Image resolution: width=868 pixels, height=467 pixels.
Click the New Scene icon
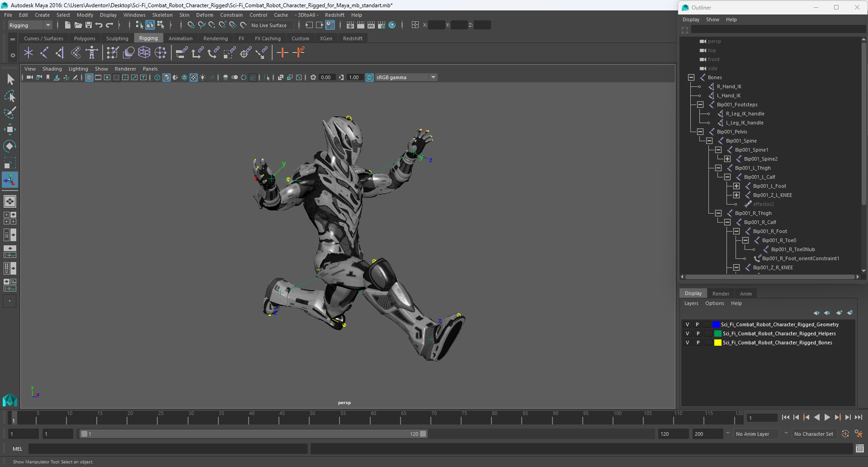pos(67,25)
